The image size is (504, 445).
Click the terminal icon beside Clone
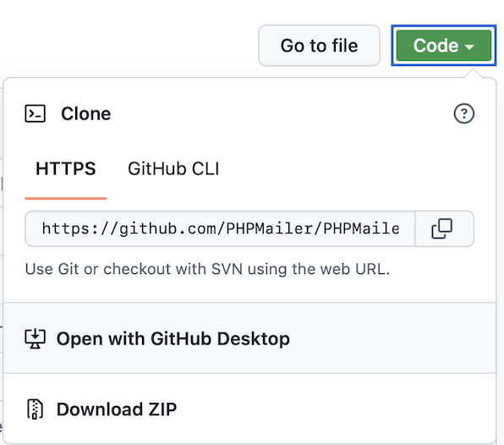point(35,113)
